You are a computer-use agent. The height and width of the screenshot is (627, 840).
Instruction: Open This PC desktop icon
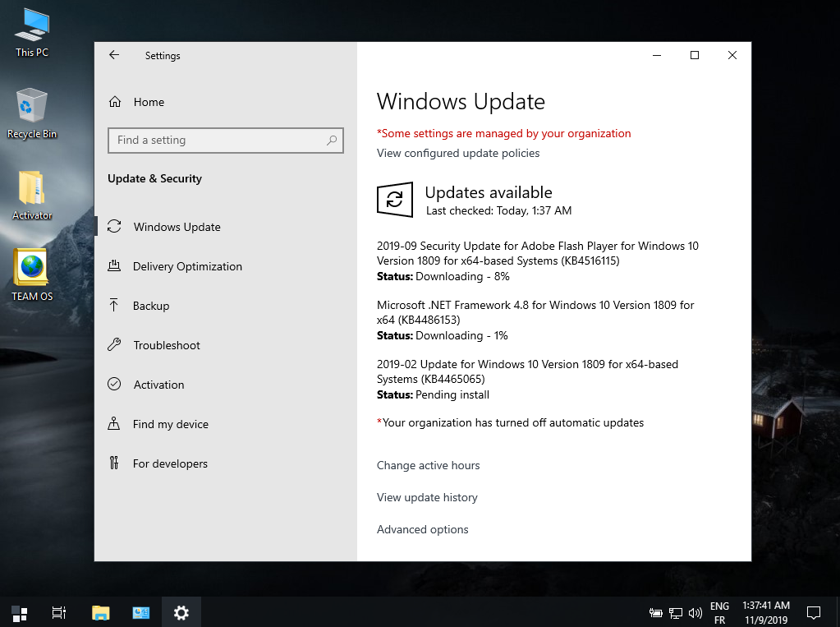[32, 33]
